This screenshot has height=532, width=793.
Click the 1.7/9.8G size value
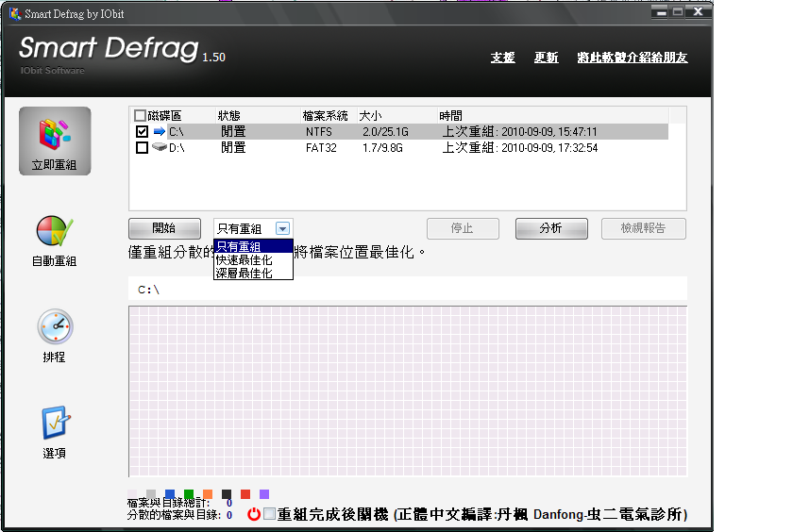coord(383,147)
